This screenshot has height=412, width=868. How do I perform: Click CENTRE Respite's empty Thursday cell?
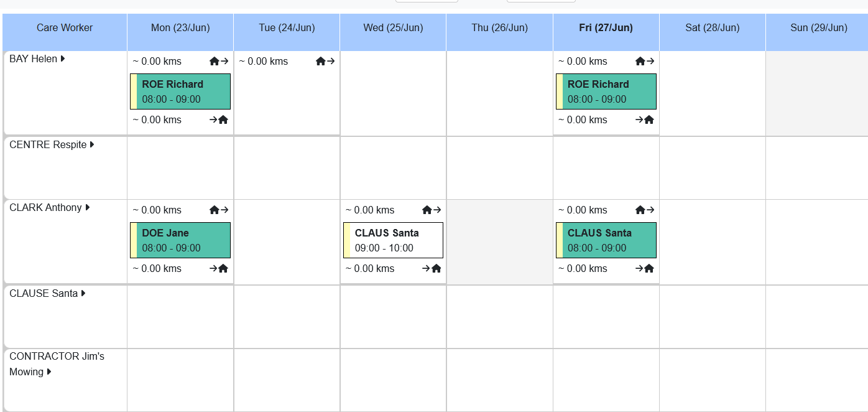pos(499,168)
